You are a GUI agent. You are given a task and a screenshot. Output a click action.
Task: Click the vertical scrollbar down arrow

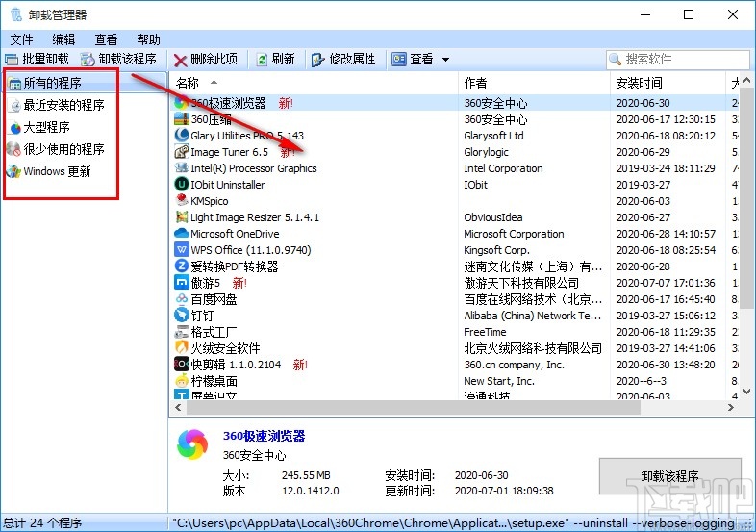746,392
